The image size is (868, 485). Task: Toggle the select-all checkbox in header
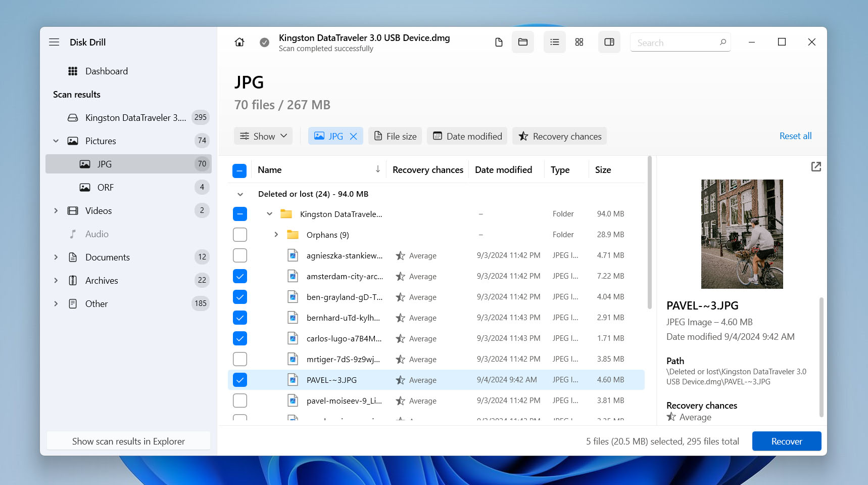click(x=239, y=171)
